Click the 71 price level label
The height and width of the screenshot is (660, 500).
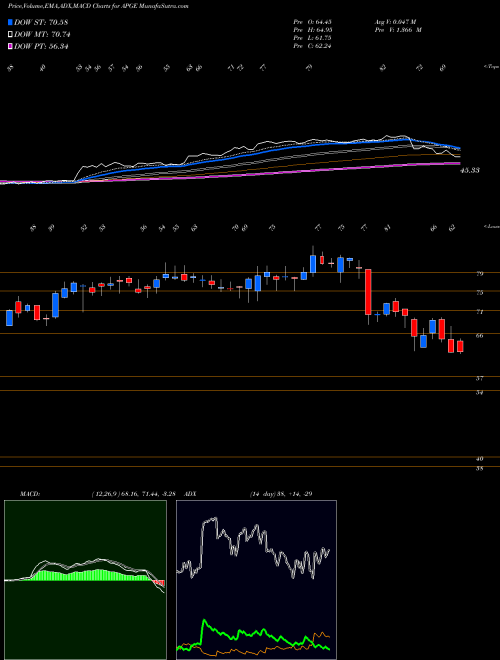point(479,312)
